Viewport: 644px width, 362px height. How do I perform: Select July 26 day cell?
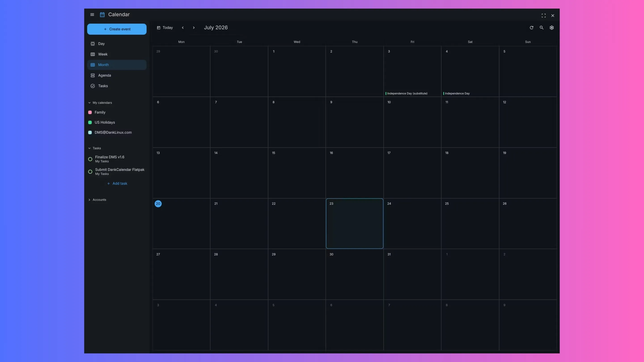pyautogui.click(x=528, y=224)
